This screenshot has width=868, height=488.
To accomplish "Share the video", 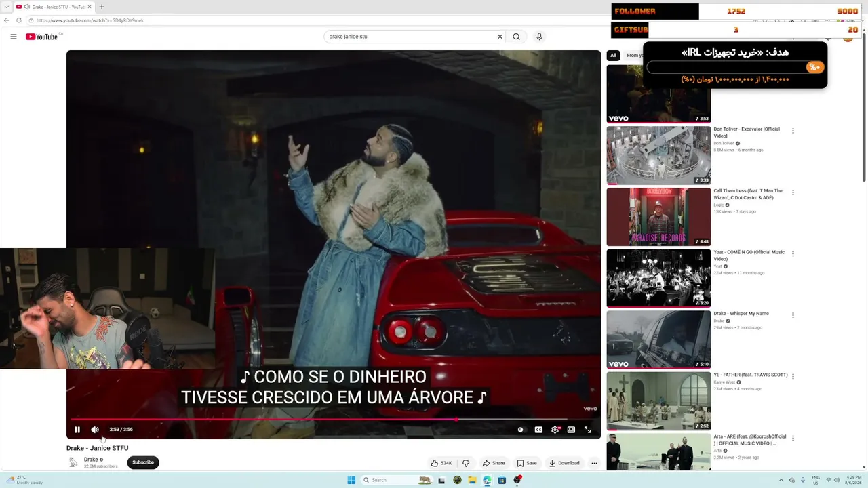I will [494, 463].
